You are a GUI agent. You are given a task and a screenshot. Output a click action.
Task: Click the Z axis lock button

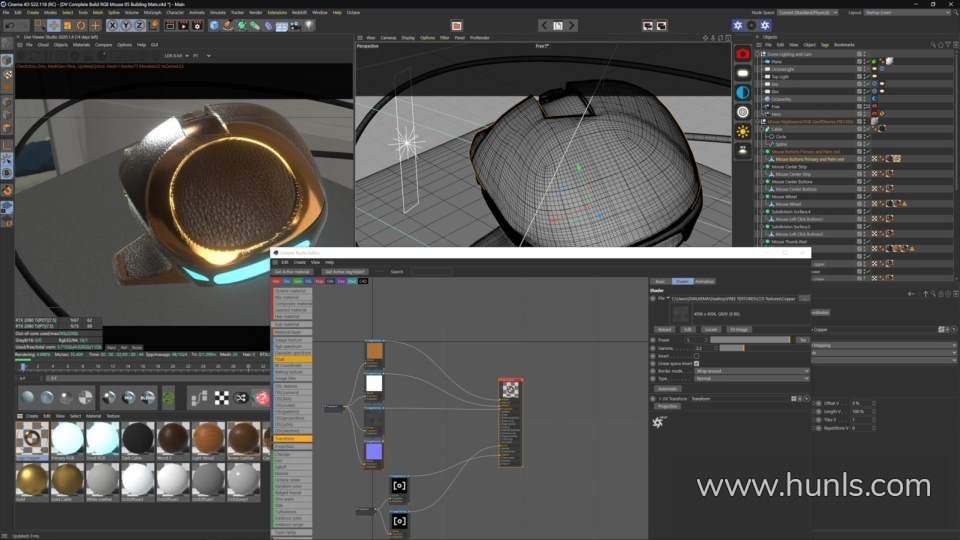[139, 25]
